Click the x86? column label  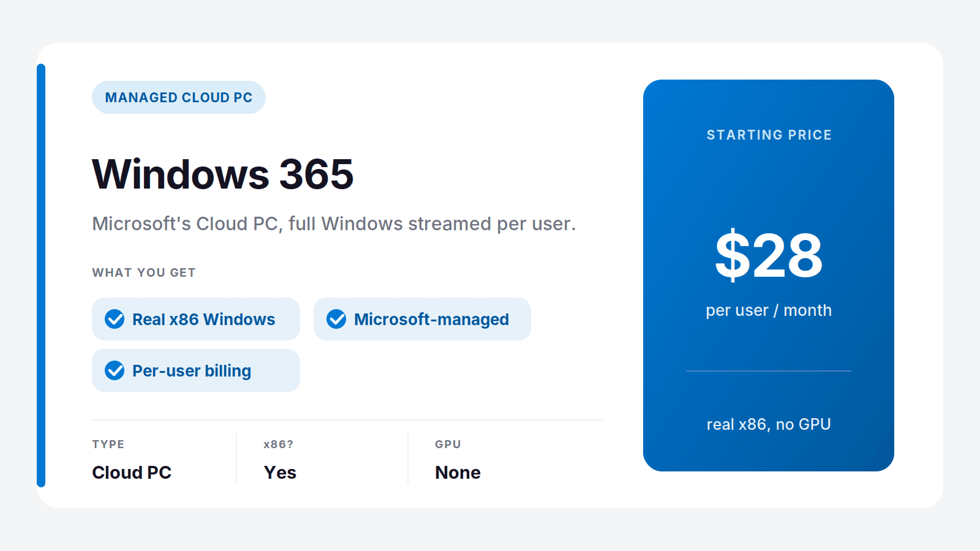[x=279, y=444]
